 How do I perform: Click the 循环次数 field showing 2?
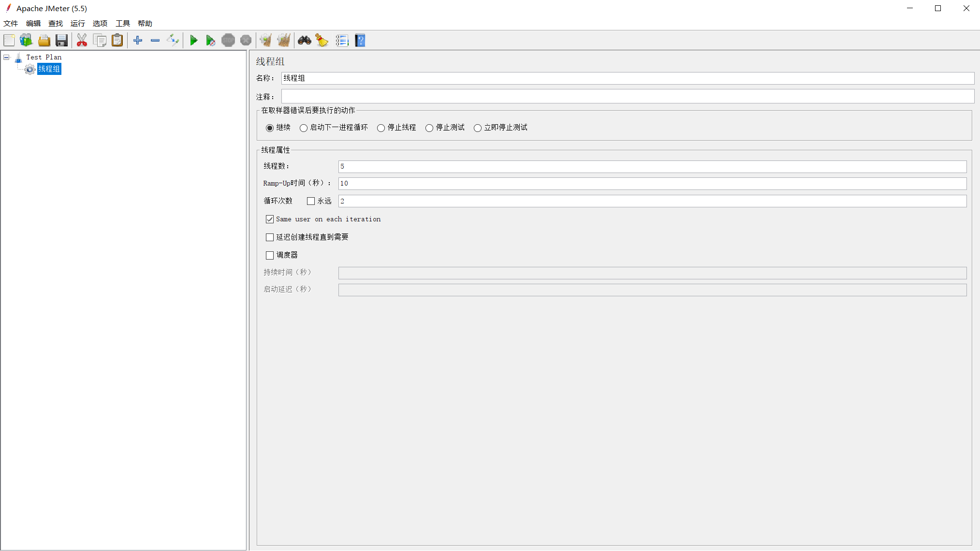652,201
